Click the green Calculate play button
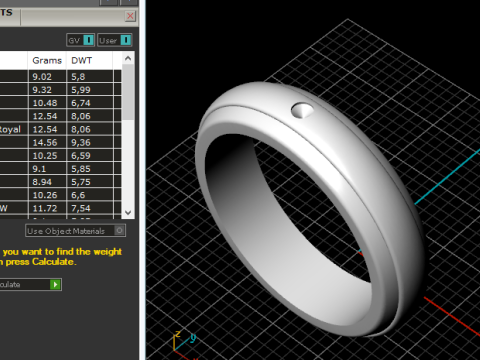Viewport: 480px width, 360px height. point(55,284)
